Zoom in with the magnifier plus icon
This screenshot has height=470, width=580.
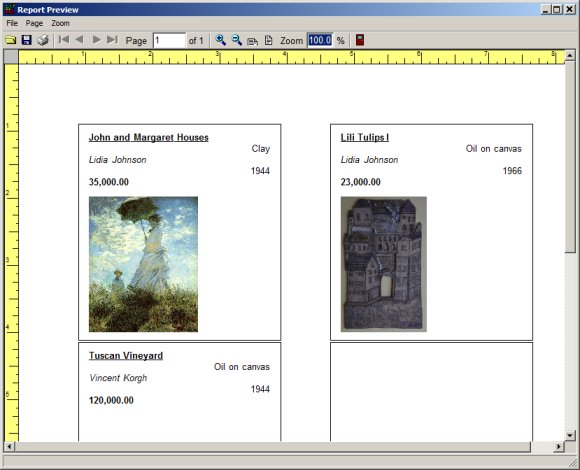(x=220, y=40)
